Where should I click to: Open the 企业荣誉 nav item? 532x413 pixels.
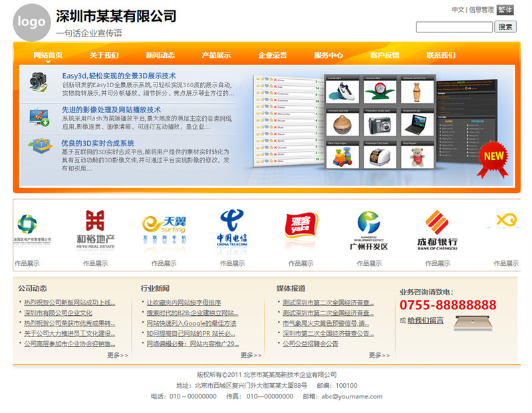click(x=273, y=55)
